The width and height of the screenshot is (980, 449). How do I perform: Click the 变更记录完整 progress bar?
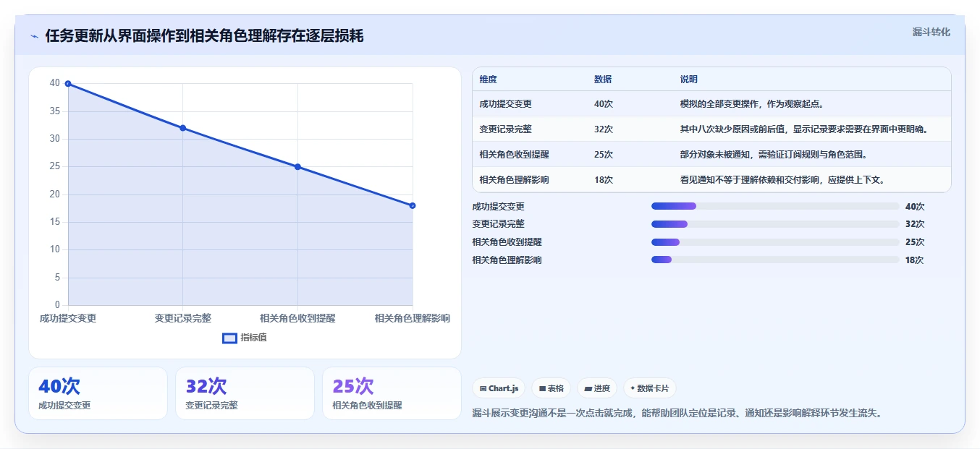pos(775,224)
